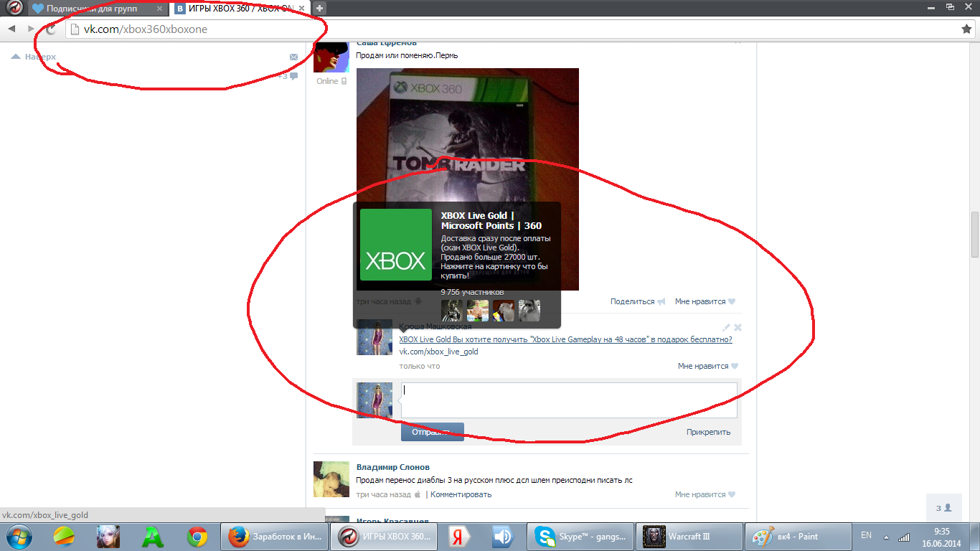Open the anime character game taskbar icon
The image size is (980, 551).
coord(108,537)
